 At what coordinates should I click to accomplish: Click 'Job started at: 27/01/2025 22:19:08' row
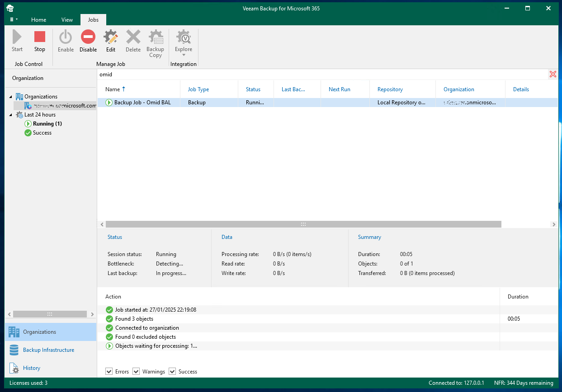coord(327,310)
